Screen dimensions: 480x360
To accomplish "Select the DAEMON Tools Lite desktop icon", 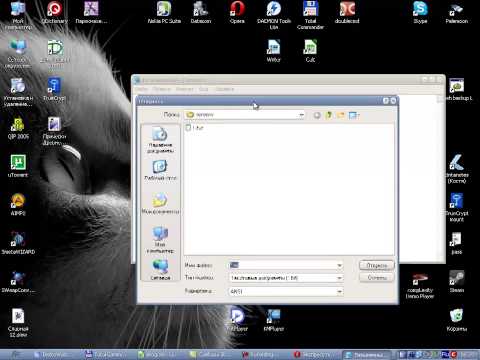I will (274, 15).
